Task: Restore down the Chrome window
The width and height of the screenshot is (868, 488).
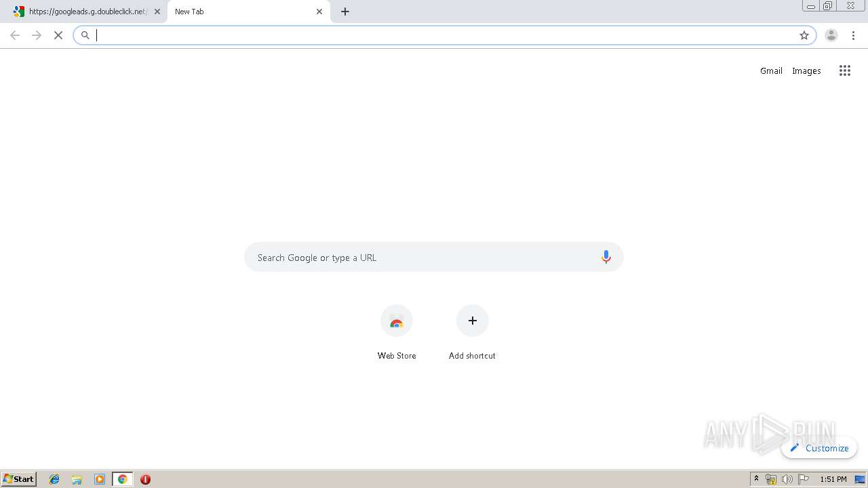Action: 828,6
